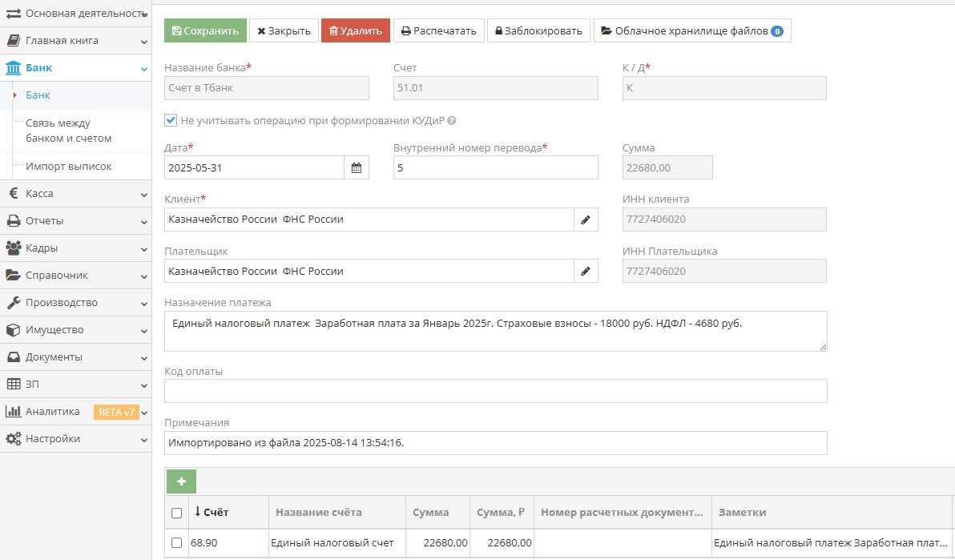Screen dimensions: 955x560
Task: Click Распечатать to print the document
Action: coord(438,31)
